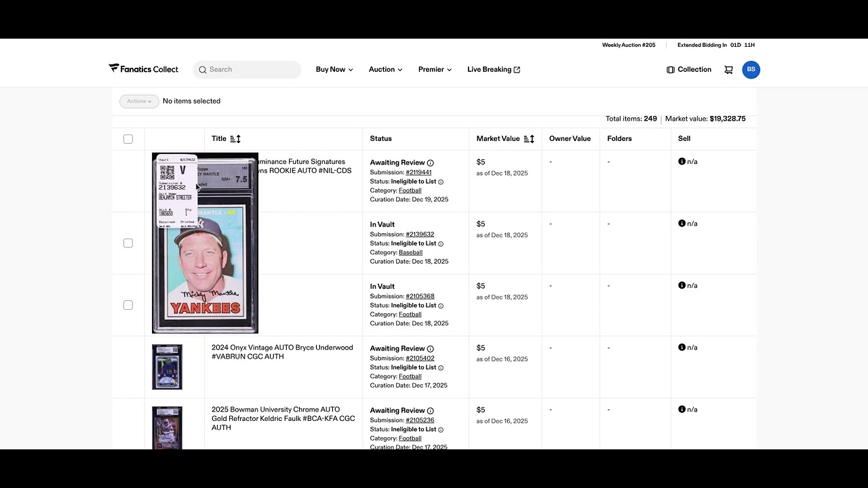Screen dimensions: 868x488
Task: Open submission link #2119441
Action: 418,173
